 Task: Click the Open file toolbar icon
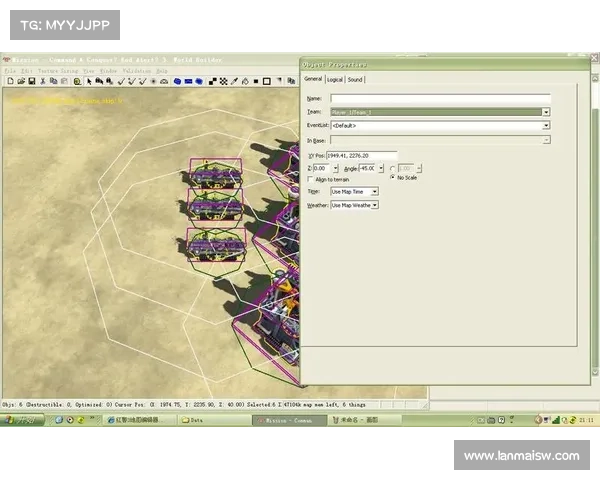tap(21, 81)
